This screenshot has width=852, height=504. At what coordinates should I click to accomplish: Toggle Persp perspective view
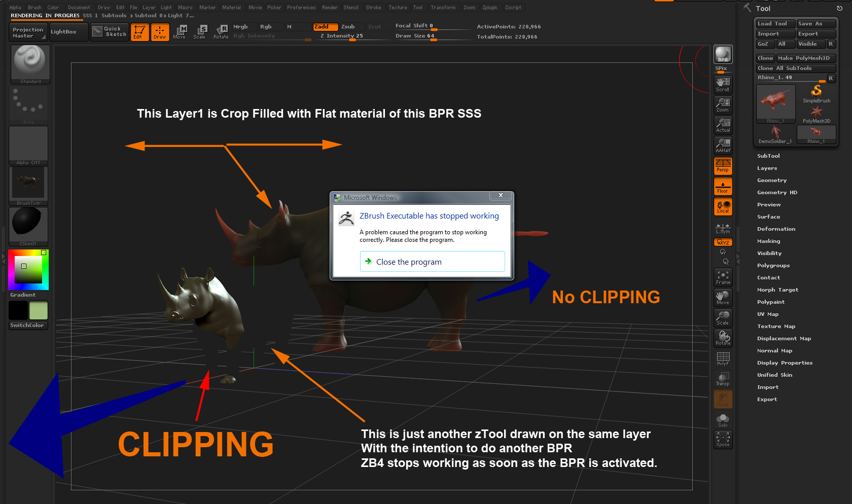pyautogui.click(x=722, y=166)
